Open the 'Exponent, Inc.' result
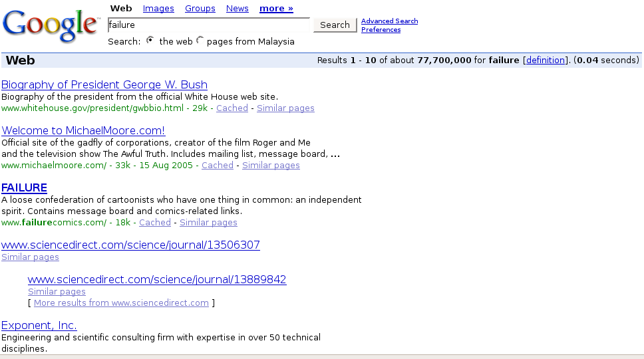This screenshot has width=644, height=359. coord(39,325)
